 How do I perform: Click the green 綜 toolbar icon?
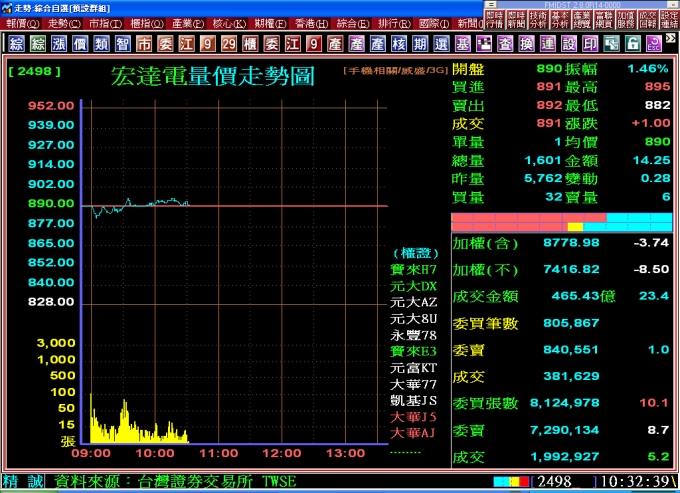pyautogui.click(x=38, y=44)
